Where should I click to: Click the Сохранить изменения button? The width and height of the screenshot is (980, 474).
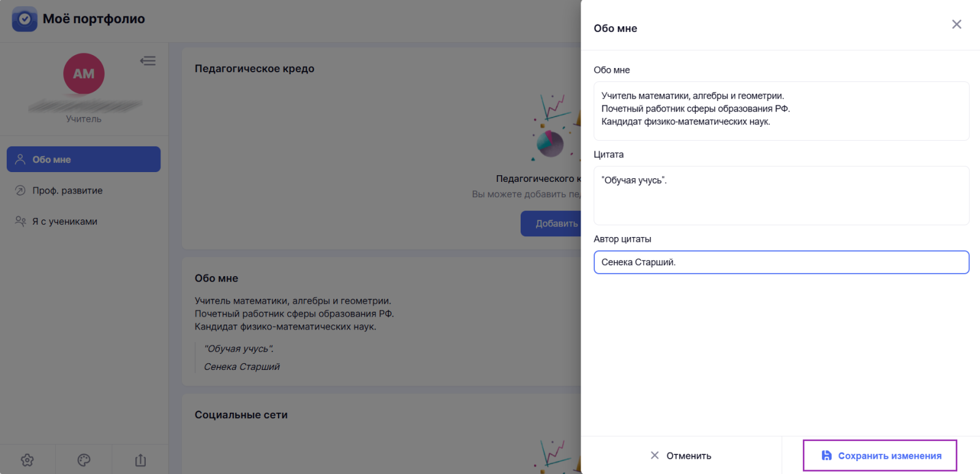880,456
